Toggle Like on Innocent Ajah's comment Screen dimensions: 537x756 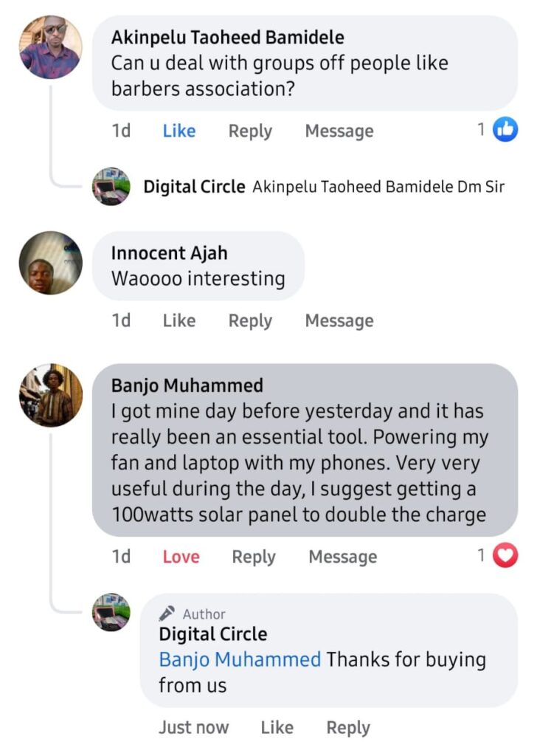coord(179,321)
